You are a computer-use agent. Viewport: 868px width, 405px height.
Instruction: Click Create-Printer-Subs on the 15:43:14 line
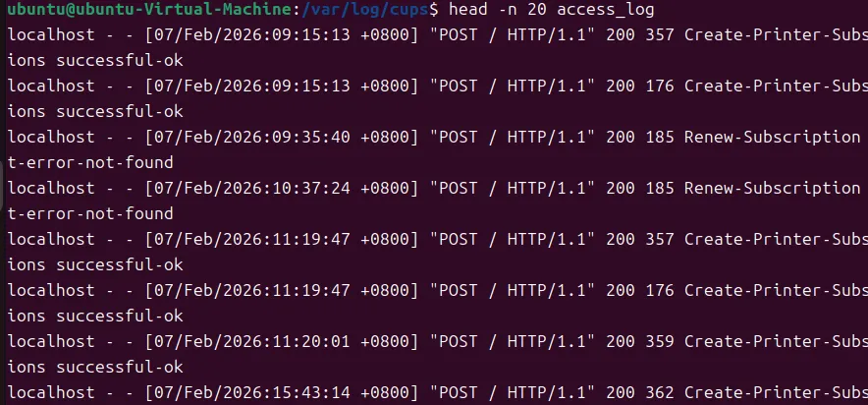(776, 392)
